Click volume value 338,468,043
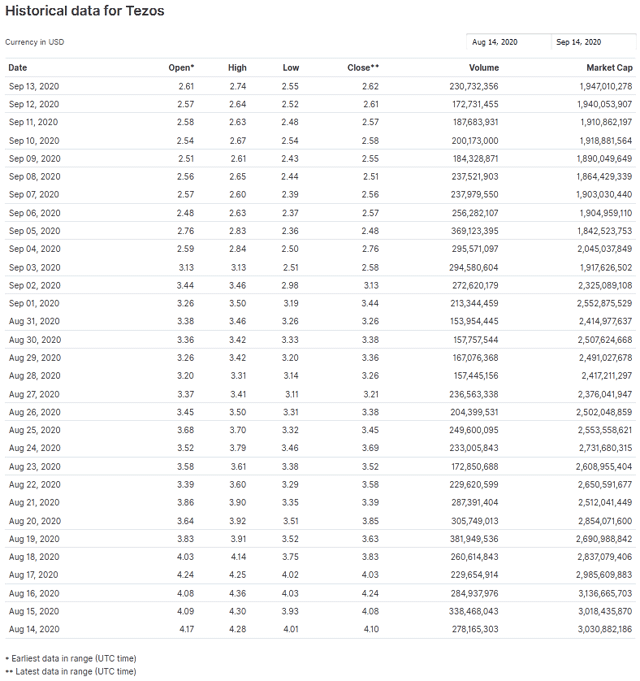Screen dimensions: 640x681 point(474,611)
